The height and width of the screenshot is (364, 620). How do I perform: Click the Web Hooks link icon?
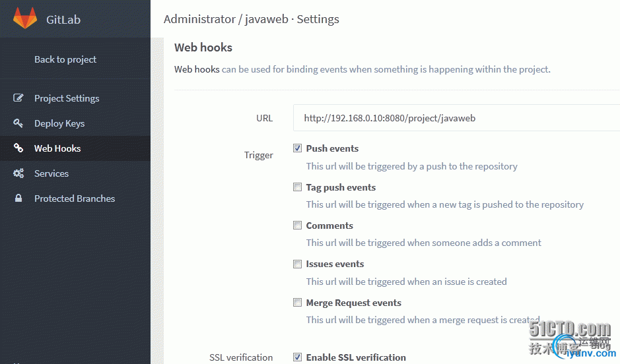click(18, 148)
